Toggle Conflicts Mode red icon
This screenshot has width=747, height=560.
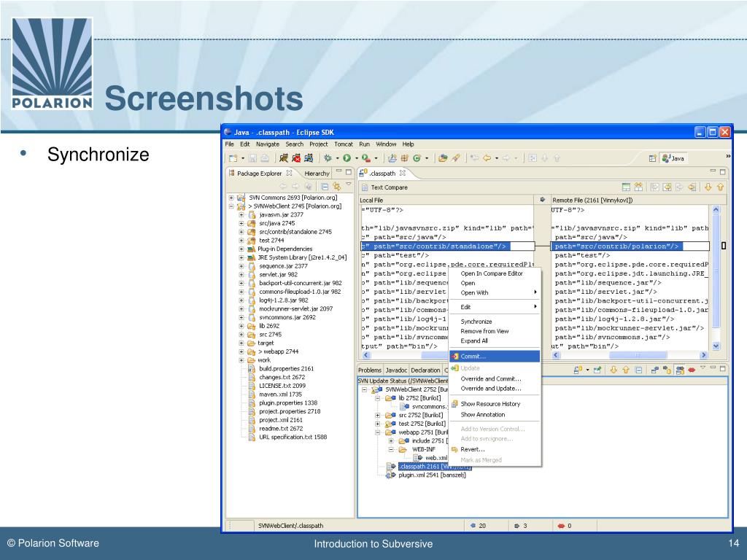(692, 370)
